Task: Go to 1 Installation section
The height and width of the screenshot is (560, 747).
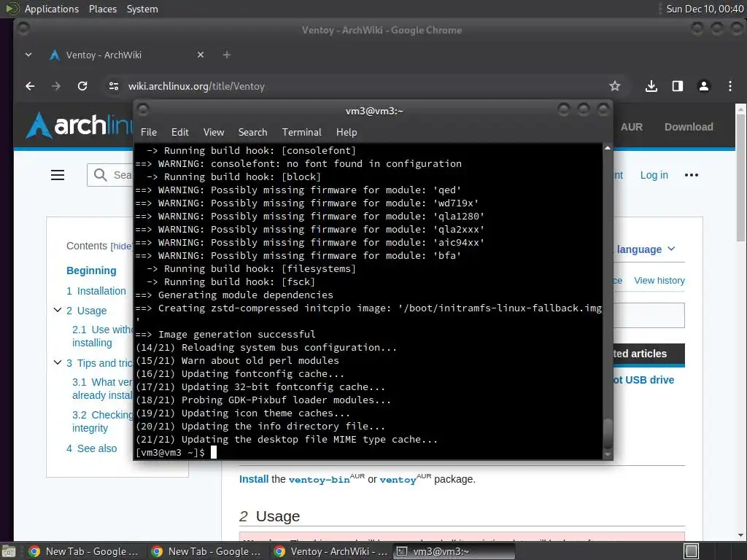Action: 96,291
